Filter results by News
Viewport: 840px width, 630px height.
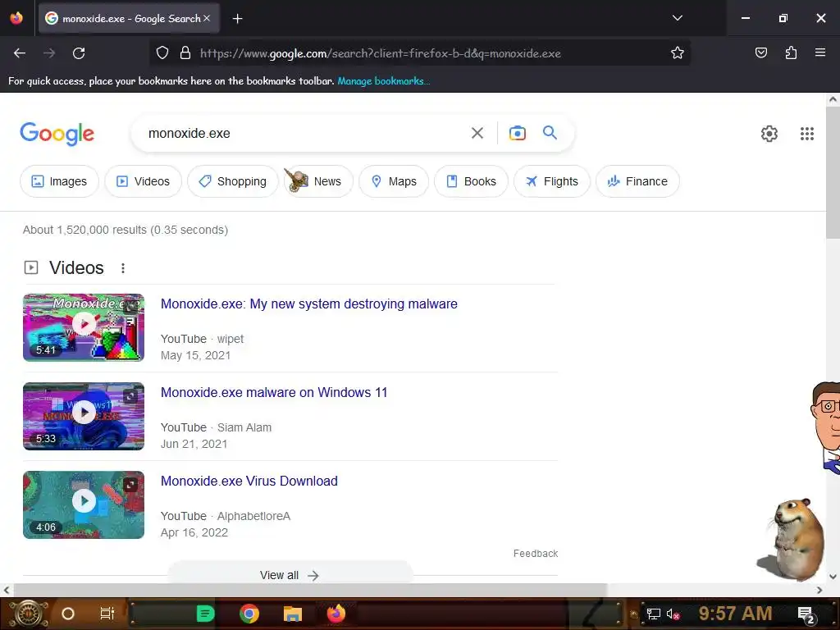click(x=318, y=181)
